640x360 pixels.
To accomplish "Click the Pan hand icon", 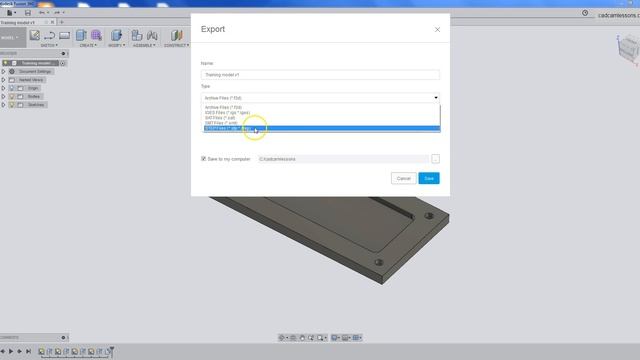I will [x=302, y=338].
